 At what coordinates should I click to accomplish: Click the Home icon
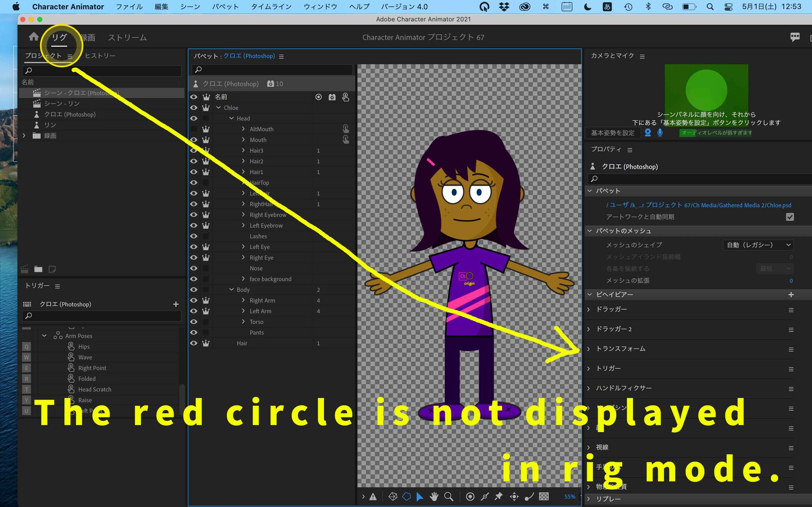34,37
